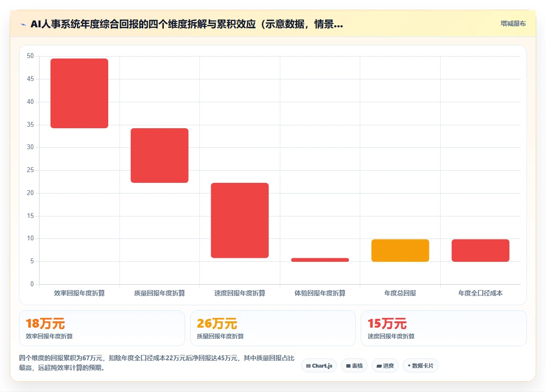Click the caption 质量回报年度折算 under 26万元
The image size is (546, 392).
(220, 336)
